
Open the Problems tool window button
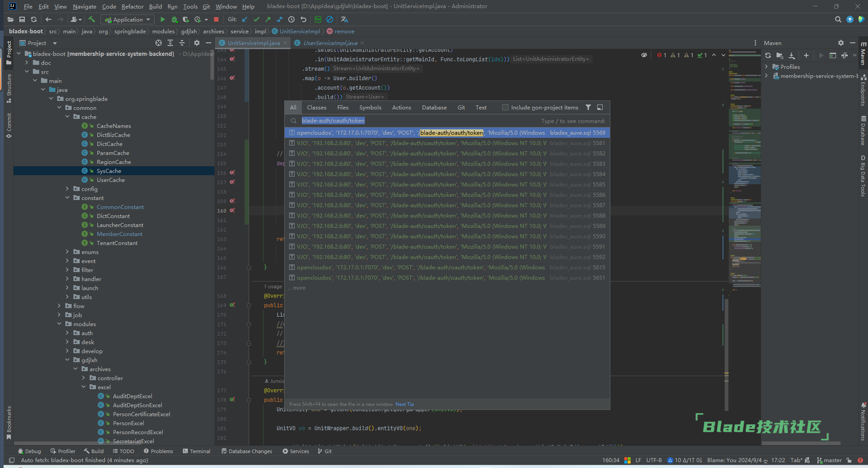click(159, 451)
